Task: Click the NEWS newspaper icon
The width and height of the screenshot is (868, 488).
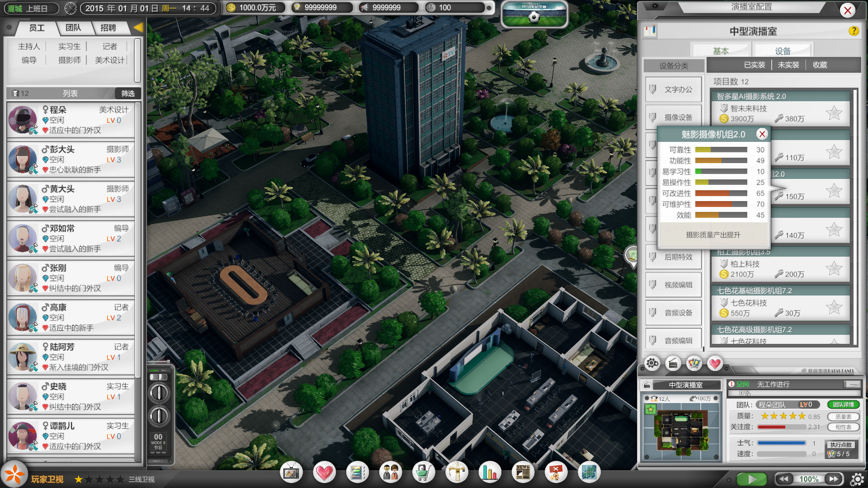Action: tap(523, 473)
